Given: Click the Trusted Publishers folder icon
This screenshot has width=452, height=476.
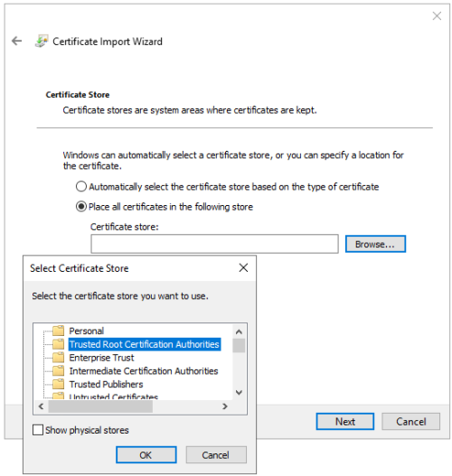Looking at the screenshot, I should pos(58,384).
